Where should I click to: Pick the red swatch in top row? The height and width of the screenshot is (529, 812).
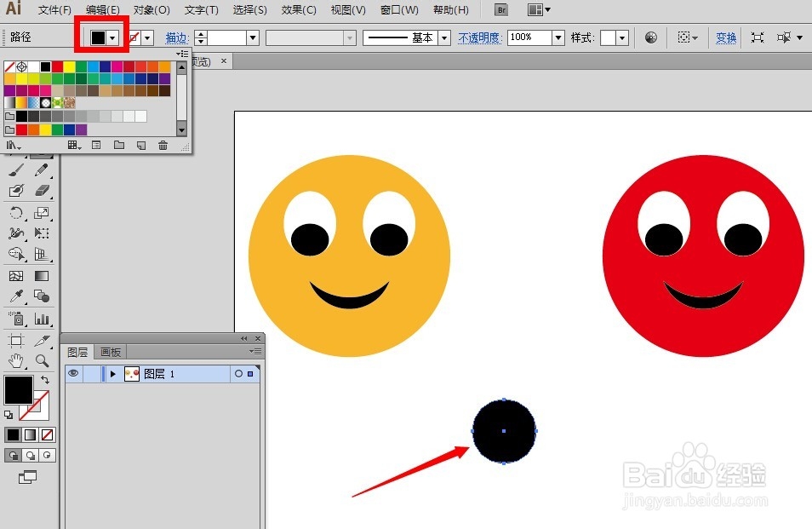click(58, 66)
